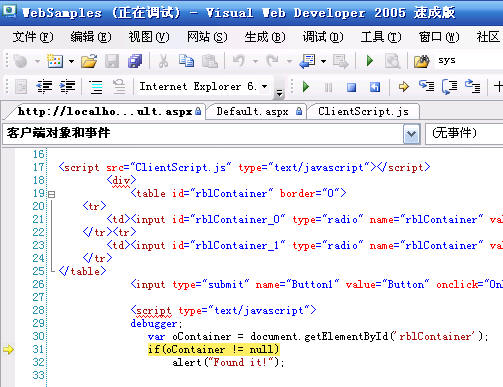Click the green Continue debugging button
503x387 pixels.
(306, 87)
